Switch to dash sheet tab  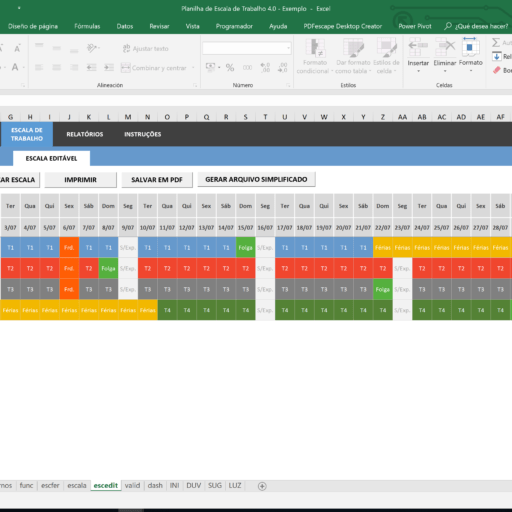155,486
